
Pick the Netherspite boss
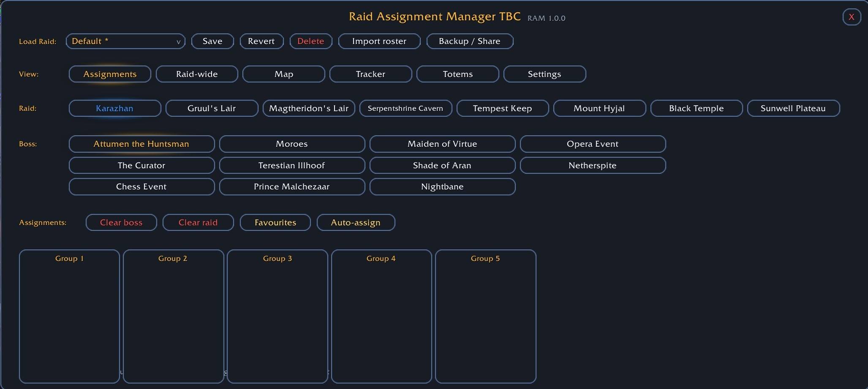coord(593,165)
